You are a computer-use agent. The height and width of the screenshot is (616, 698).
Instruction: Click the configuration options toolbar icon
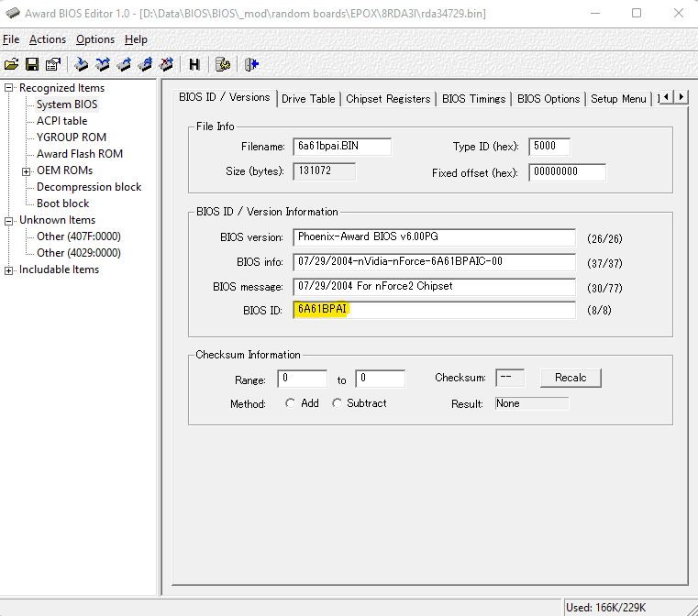pos(223,64)
